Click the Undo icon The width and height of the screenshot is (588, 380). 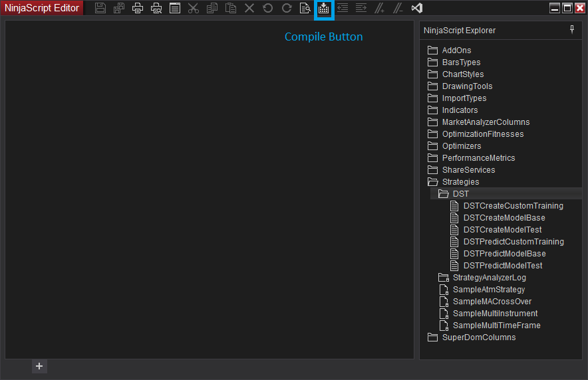[268, 8]
